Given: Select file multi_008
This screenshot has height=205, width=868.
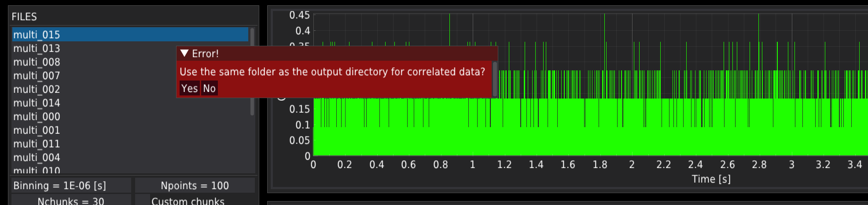Looking at the screenshot, I should pyautogui.click(x=37, y=62).
